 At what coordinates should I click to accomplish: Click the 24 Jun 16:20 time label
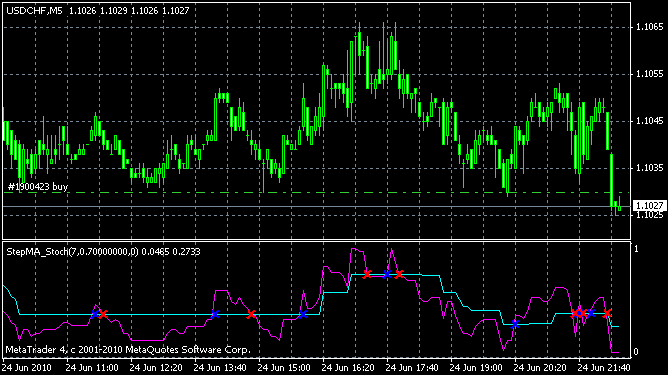click(x=348, y=367)
